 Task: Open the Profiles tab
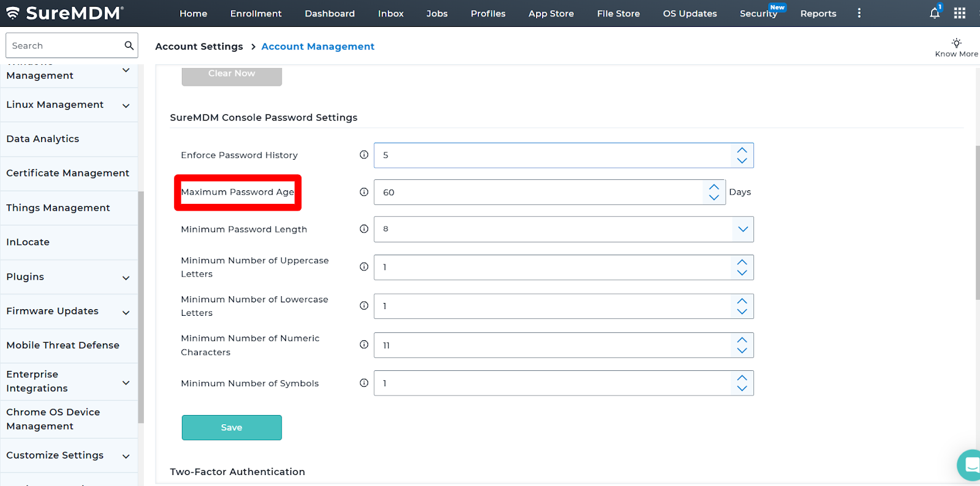coord(488,13)
